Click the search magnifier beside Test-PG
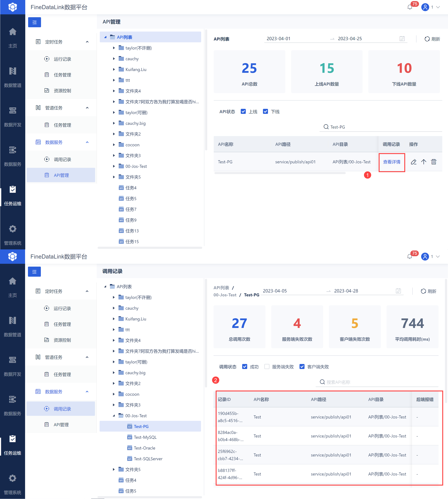448x499 pixels. [x=326, y=127]
